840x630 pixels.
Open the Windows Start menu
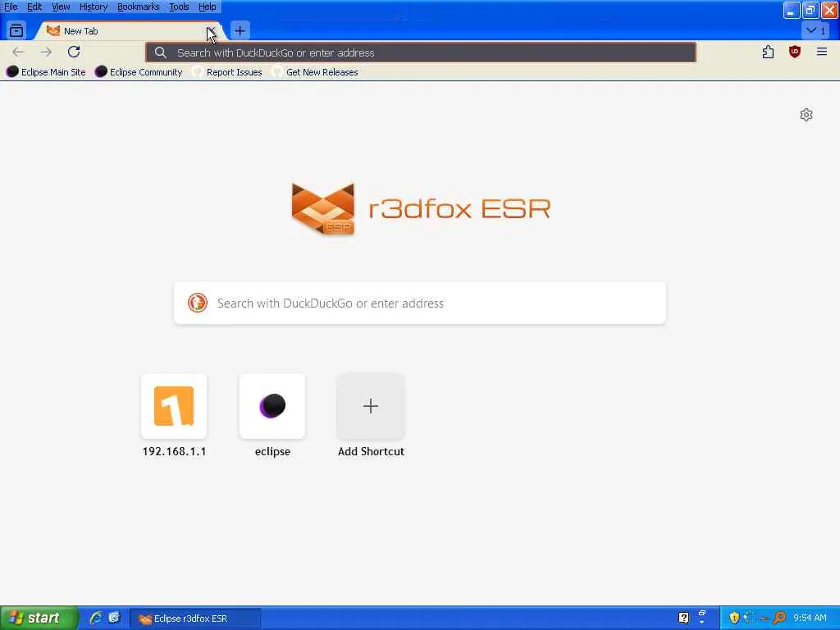39,619
